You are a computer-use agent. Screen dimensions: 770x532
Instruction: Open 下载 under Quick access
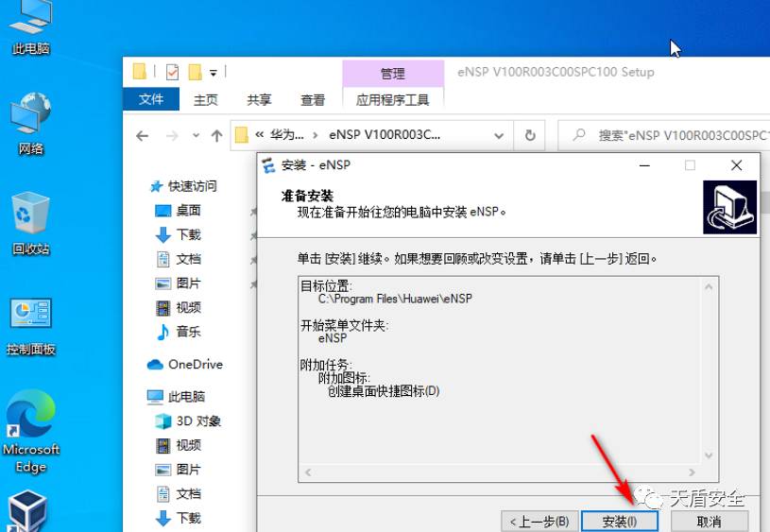[179, 234]
